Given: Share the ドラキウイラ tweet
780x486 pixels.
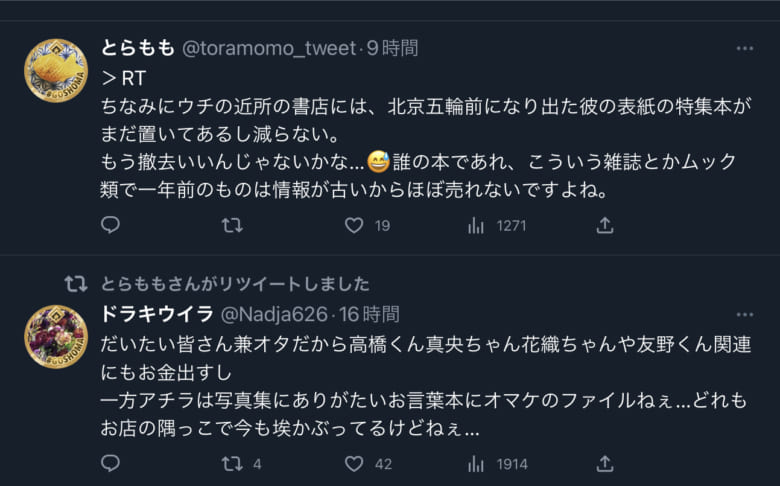Looking at the screenshot, I should click(x=604, y=463).
